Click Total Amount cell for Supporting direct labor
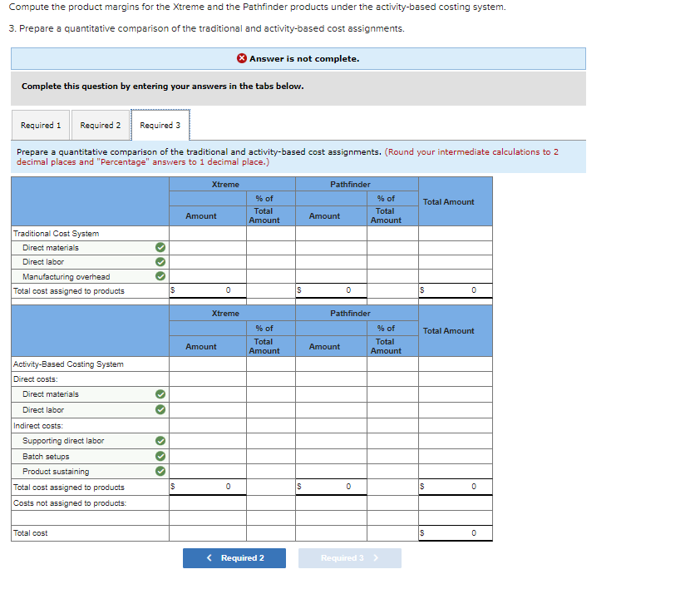The width and height of the screenshot is (700, 594). 456,441
